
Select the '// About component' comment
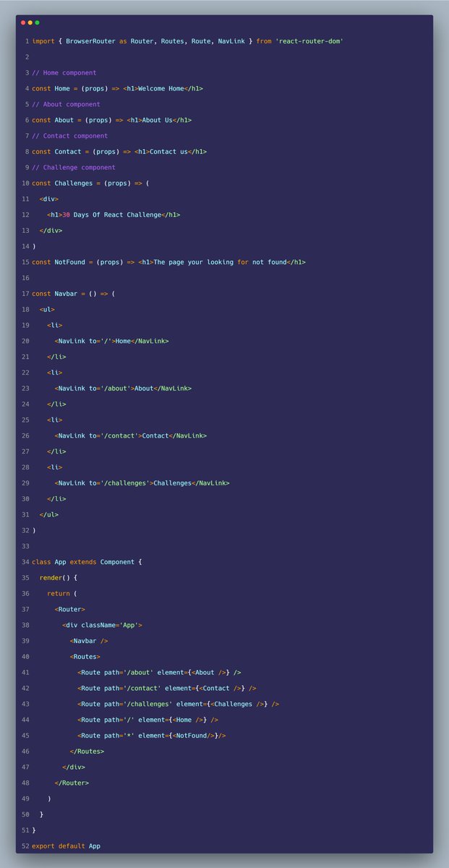66,104
